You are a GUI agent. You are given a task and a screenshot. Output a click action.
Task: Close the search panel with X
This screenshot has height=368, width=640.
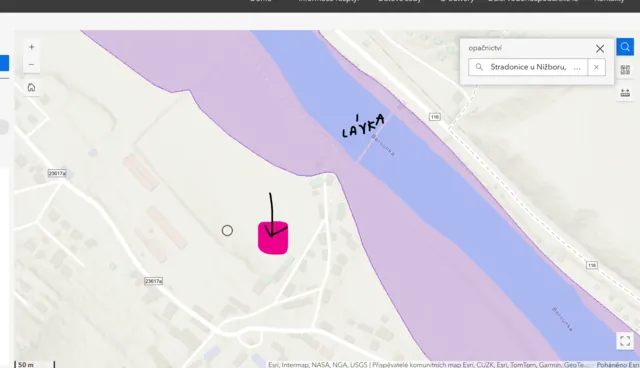600,49
